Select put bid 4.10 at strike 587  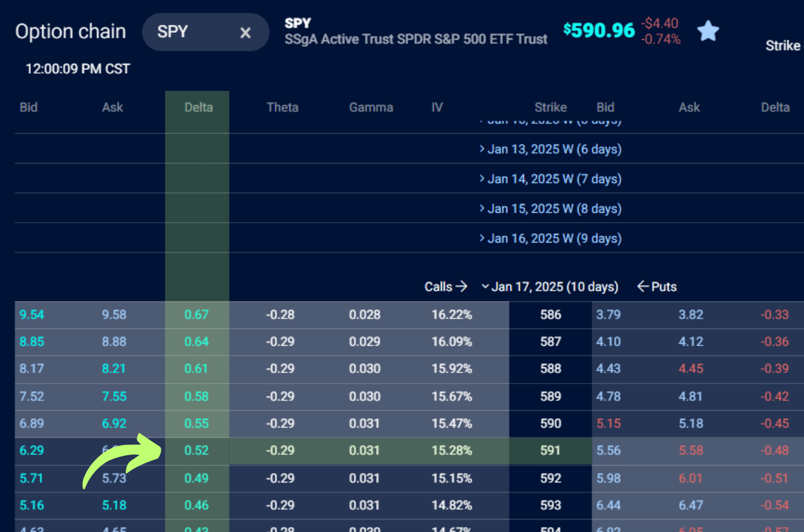(x=608, y=341)
